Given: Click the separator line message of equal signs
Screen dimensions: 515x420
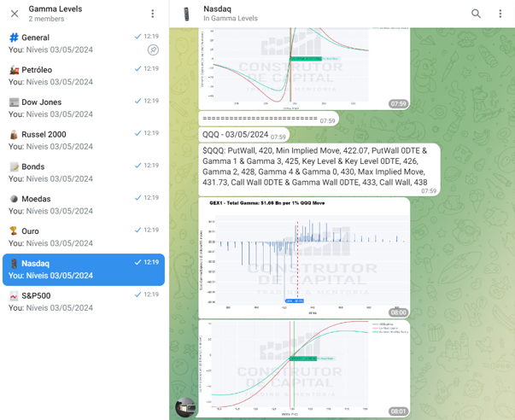Looking at the screenshot, I should coord(269,119).
